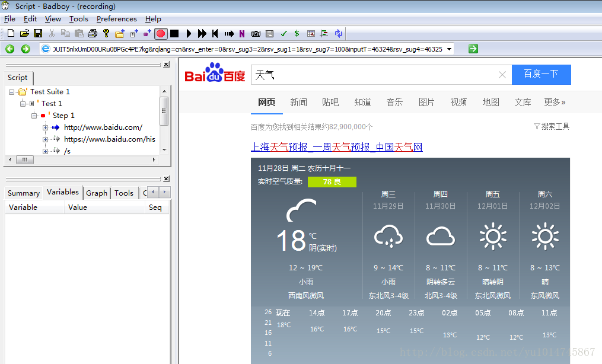
Task: Open data source table icon
Action: click(x=311, y=33)
